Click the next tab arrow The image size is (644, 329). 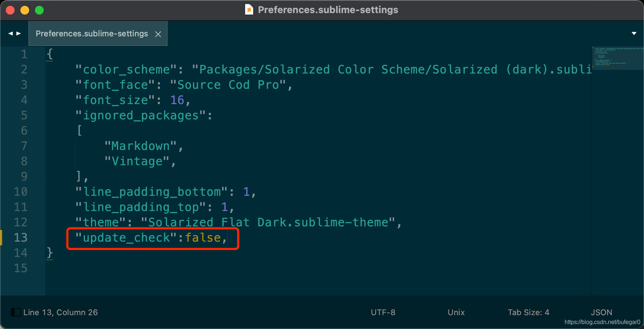pos(19,33)
